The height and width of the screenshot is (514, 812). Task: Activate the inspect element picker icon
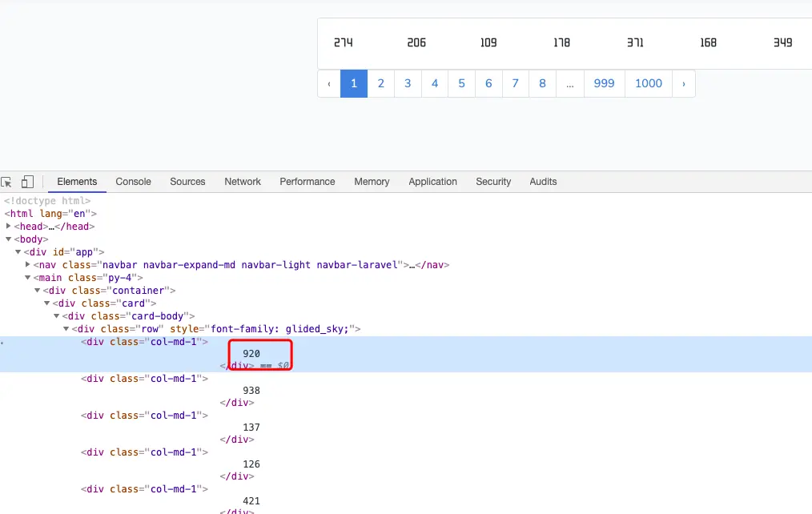(x=6, y=182)
